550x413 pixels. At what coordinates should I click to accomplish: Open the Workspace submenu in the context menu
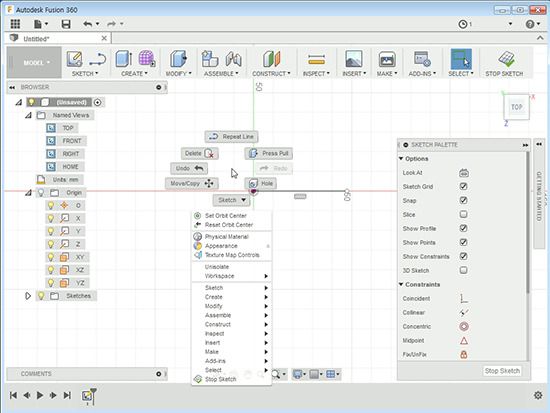point(232,276)
